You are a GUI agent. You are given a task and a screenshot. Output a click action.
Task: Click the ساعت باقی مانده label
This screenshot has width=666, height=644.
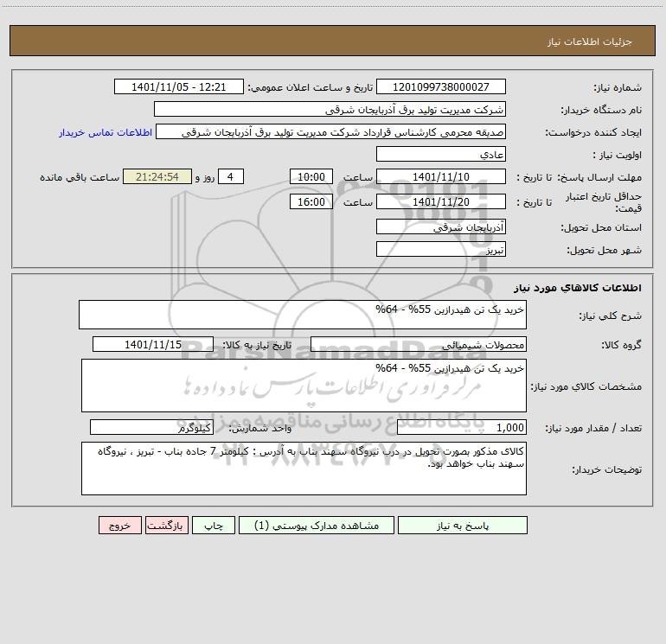pos(80,177)
